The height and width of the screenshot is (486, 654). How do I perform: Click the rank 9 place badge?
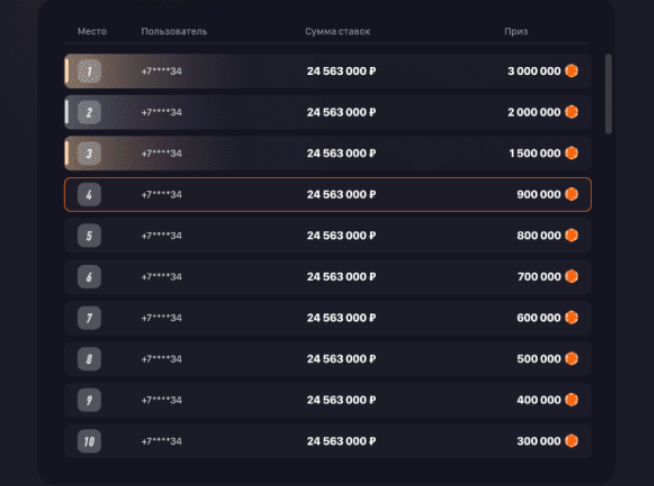coord(89,400)
